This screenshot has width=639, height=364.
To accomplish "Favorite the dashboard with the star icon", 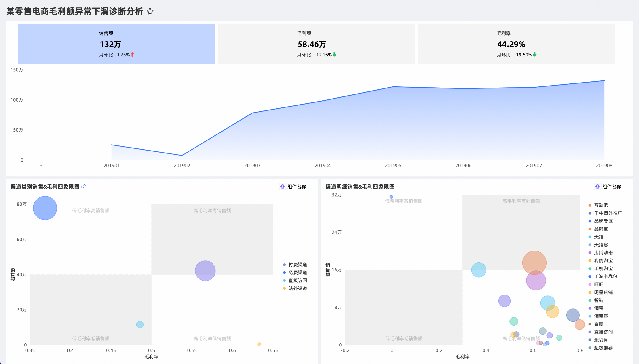I will [150, 11].
